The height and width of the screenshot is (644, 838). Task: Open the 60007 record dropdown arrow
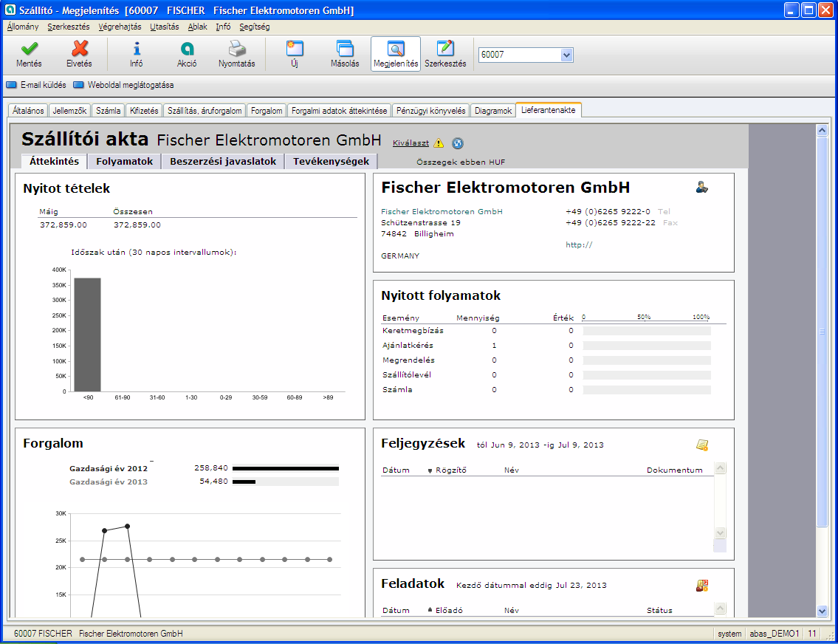566,55
